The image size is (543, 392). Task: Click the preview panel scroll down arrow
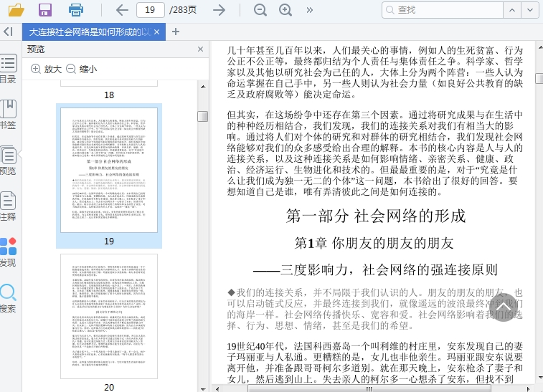203,389
